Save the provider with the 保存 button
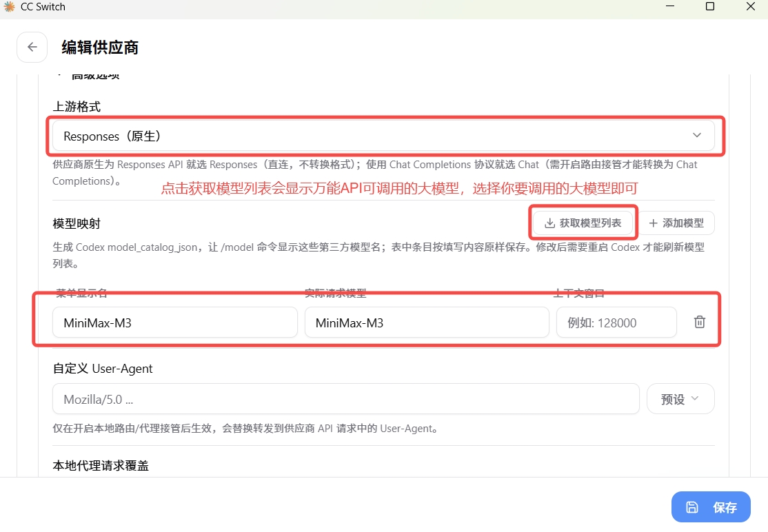 [711, 507]
